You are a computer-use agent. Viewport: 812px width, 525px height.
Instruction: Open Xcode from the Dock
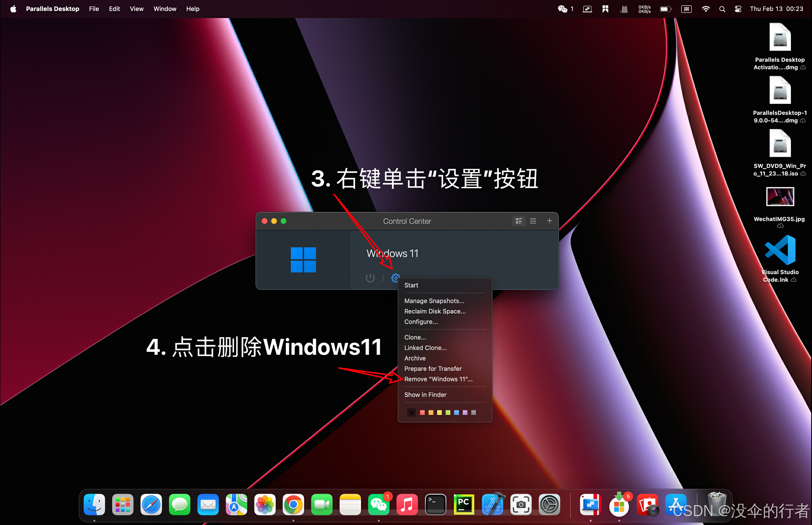(x=492, y=505)
